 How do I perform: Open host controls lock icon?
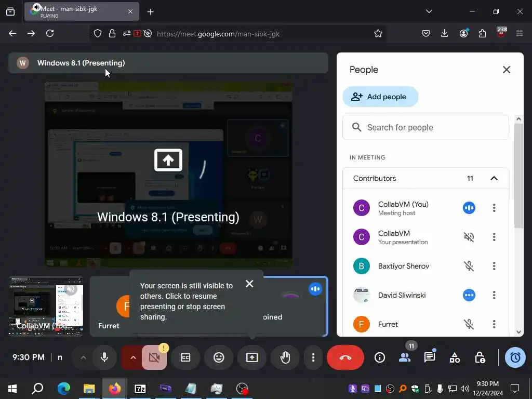pyautogui.click(x=480, y=357)
